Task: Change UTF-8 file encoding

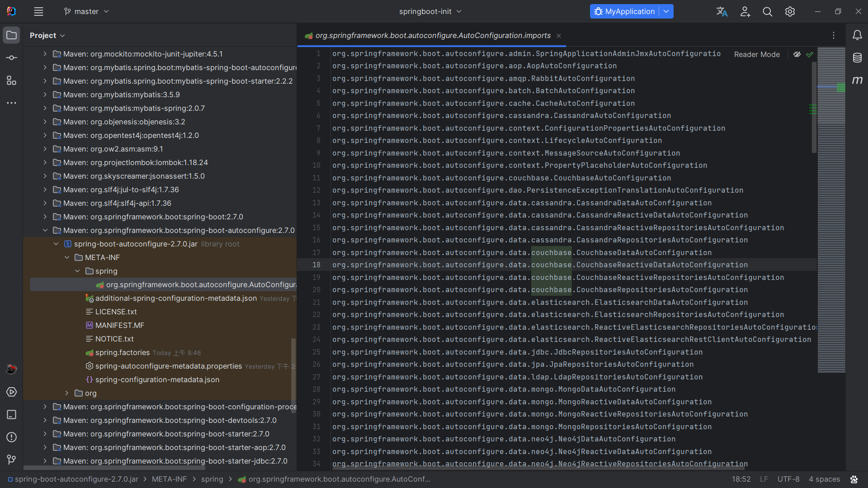Action: [x=788, y=479]
